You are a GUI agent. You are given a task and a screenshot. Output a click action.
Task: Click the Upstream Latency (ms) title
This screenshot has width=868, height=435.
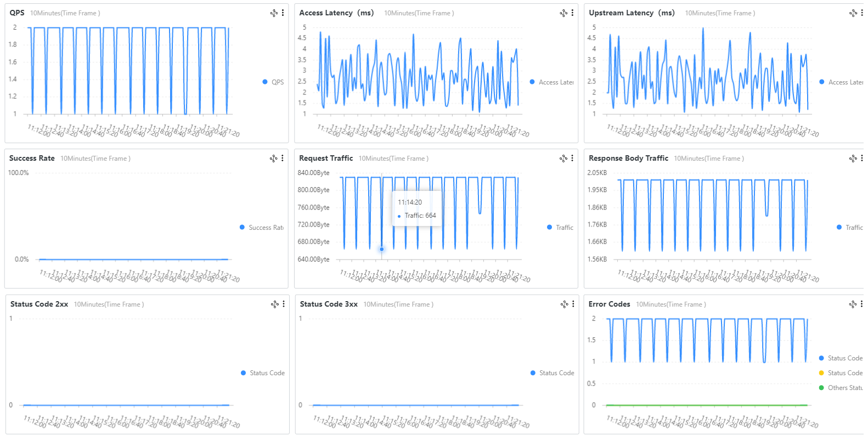click(x=632, y=13)
